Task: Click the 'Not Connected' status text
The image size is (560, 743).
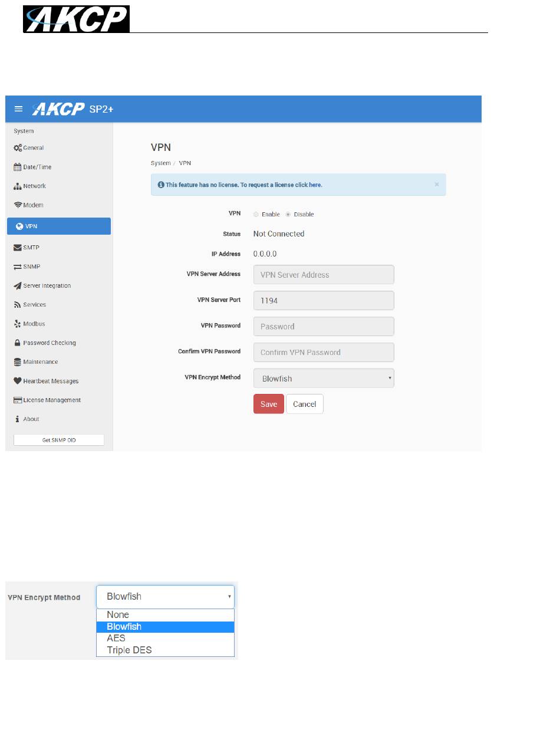Action: [279, 234]
